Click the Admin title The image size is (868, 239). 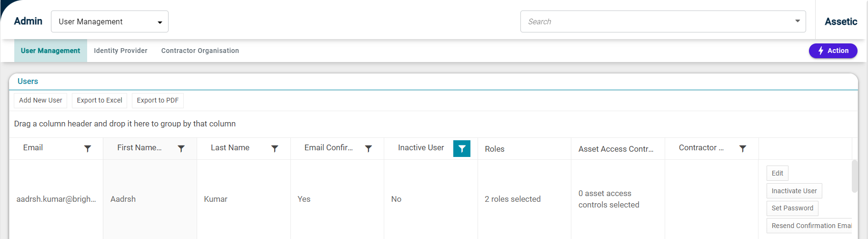(28, 21)
